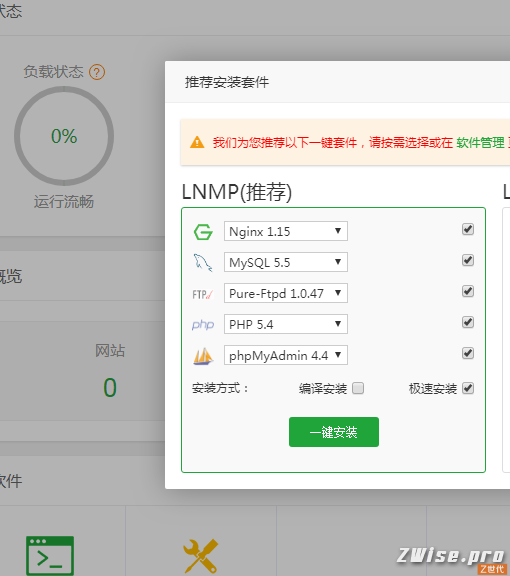
Task: Follow the 软件管理 link
Action: pyautogui.click(x=480, y=143)
